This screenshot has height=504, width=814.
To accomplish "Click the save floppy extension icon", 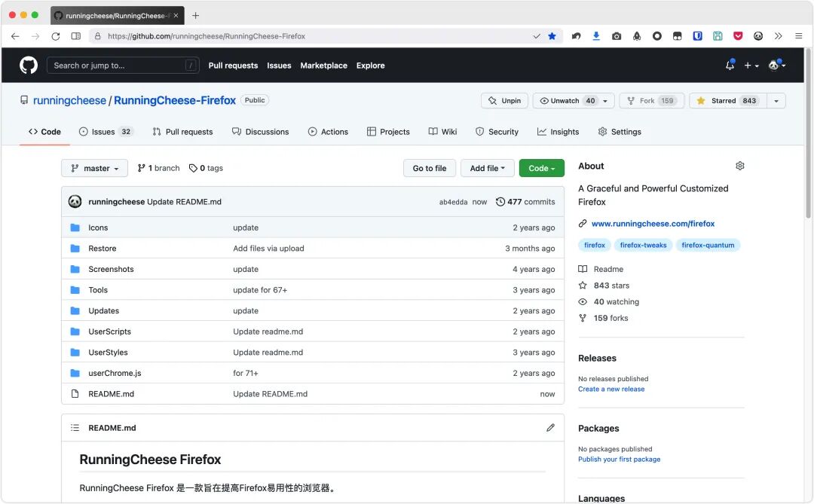I will pyautogui.click(x=718, y=36).
